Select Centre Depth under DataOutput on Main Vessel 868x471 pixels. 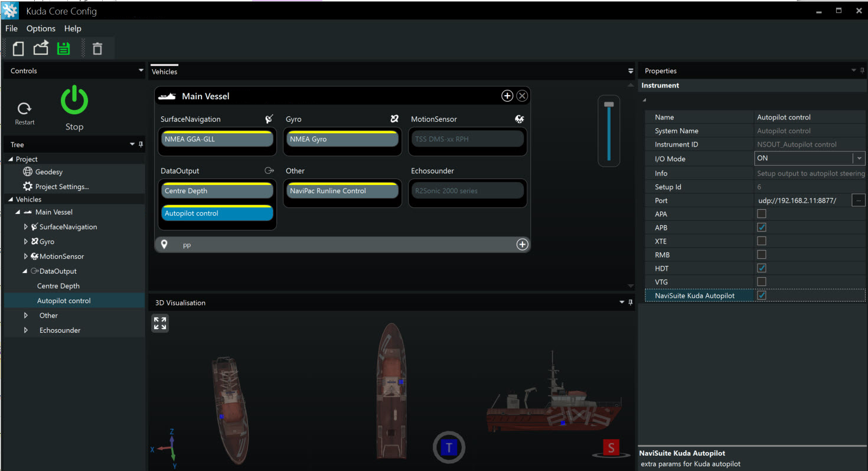pyautogui.click(x=217, y=191)
